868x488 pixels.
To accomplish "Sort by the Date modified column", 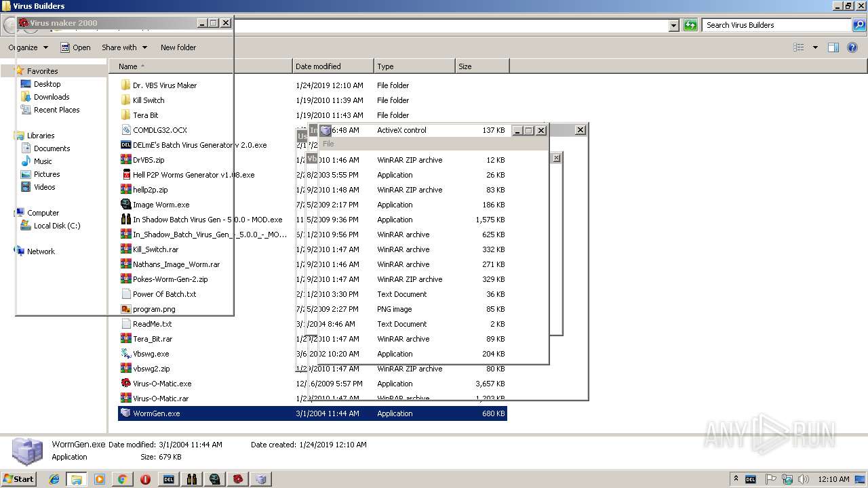I will pyautogui.click(x=333, y=66).
